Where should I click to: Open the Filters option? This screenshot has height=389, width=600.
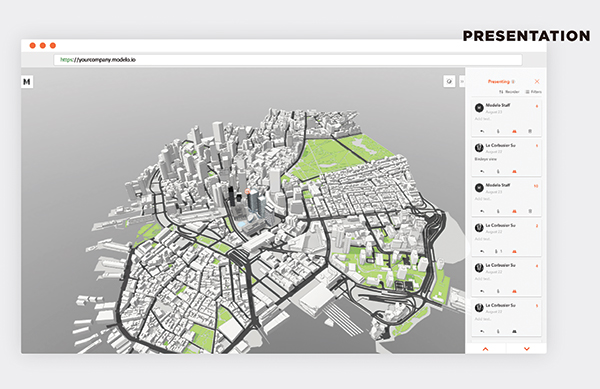click(x=533, y=92)
